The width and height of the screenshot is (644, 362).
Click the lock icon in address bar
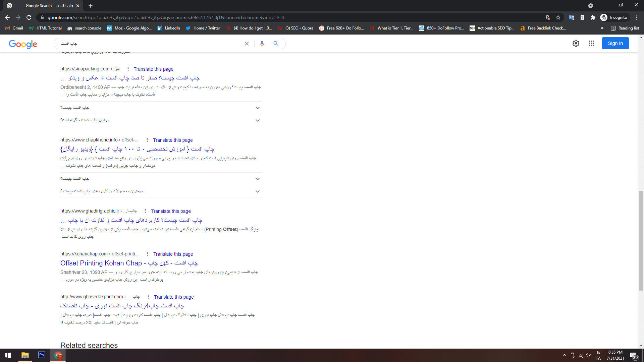tap(42, 17)
